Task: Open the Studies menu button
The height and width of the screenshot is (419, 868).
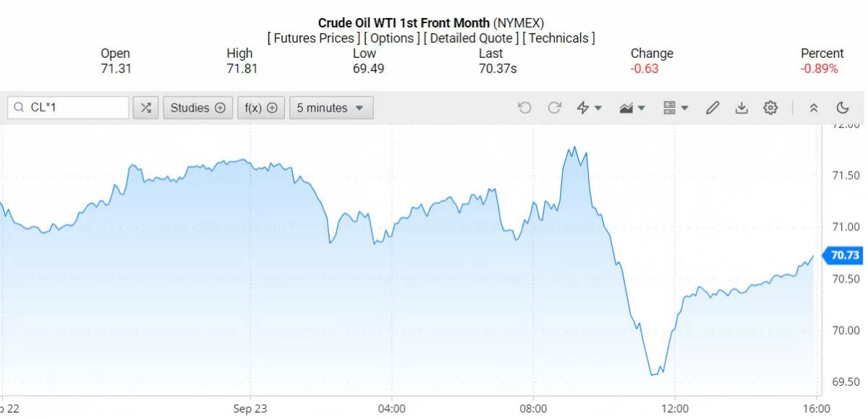Action: click(198, 108)
